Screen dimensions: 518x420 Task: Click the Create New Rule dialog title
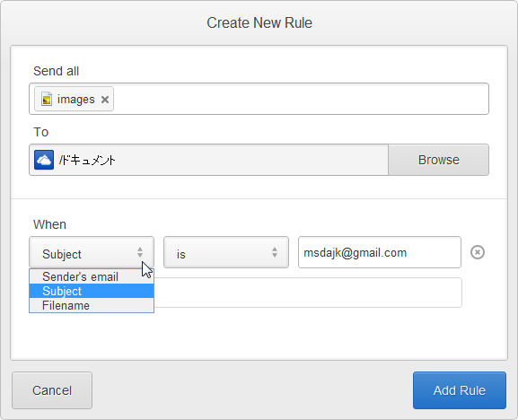(259, 22)
